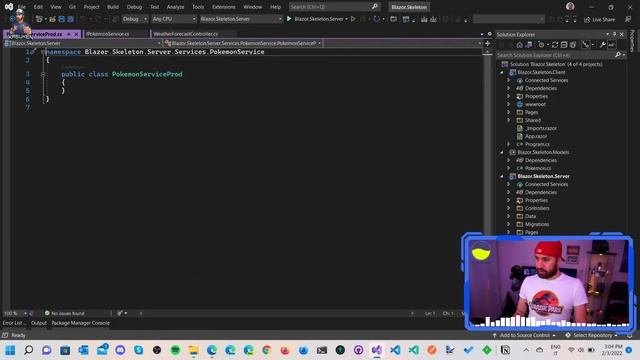Pin the Solution Explorer panel

(614, 34)
